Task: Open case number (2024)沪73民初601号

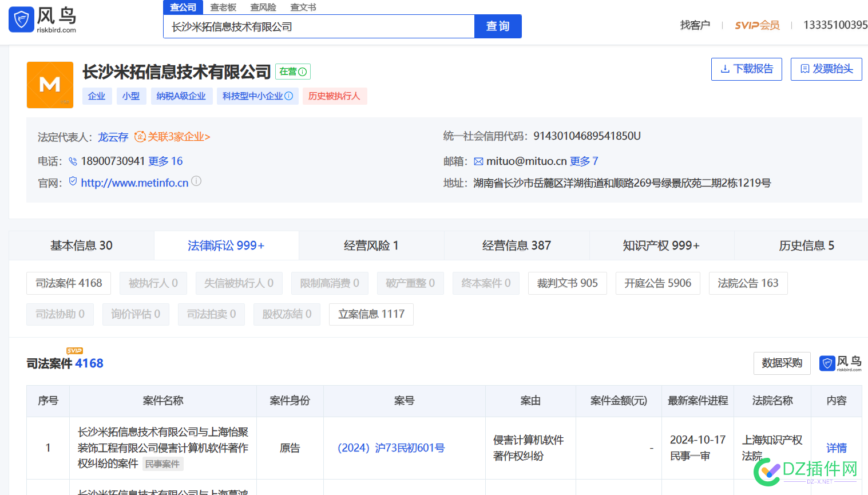Action: [x=391, y=448]
